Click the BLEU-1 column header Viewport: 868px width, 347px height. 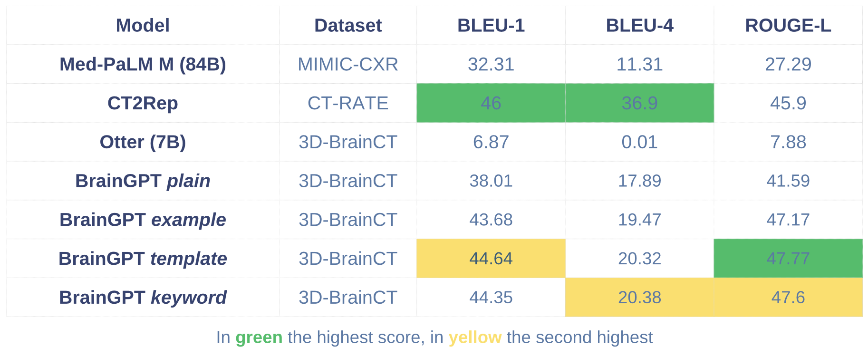click(491, 26)
